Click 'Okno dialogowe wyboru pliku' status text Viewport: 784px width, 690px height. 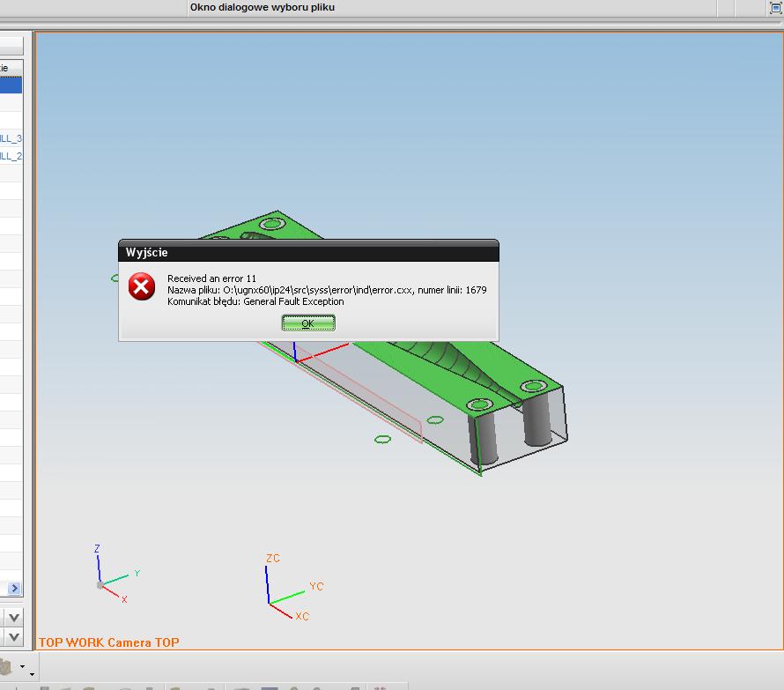click(262, 8)
